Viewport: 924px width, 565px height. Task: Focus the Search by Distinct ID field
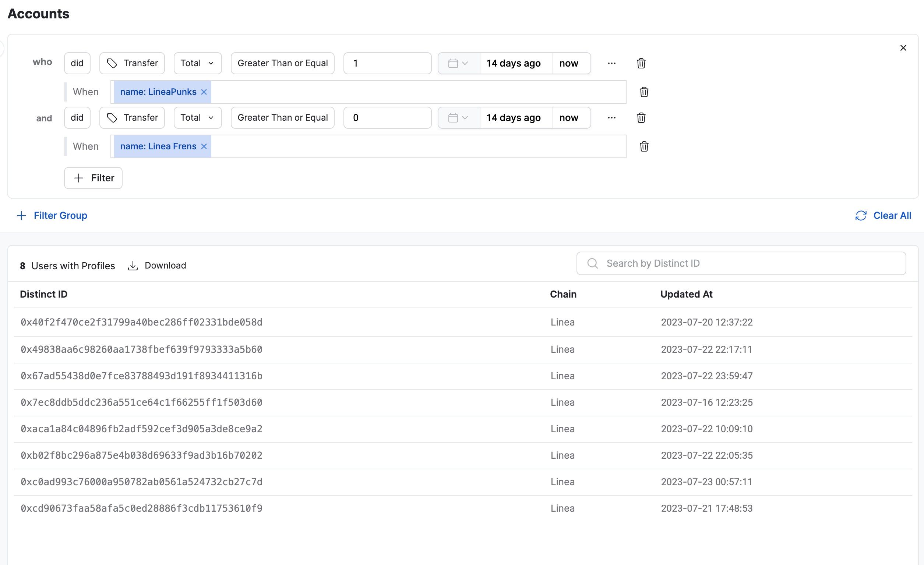point(741,263)
